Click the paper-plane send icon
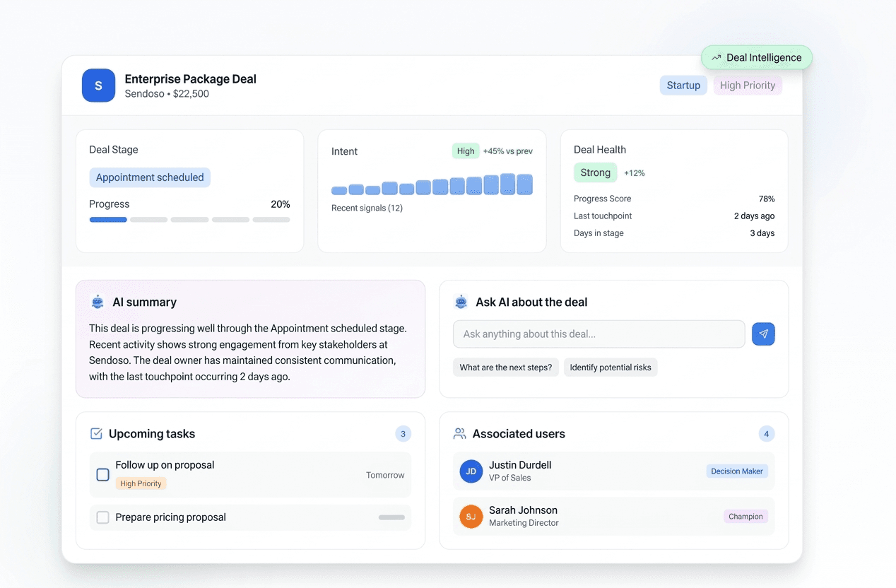The image size is (896, 588). (x=763, y=334)
